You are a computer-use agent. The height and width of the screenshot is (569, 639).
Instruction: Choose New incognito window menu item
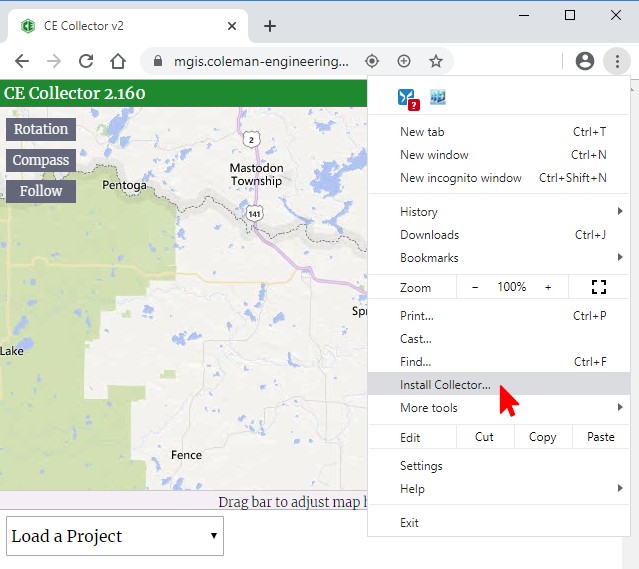pyautogui.click(x=461, y=178)
